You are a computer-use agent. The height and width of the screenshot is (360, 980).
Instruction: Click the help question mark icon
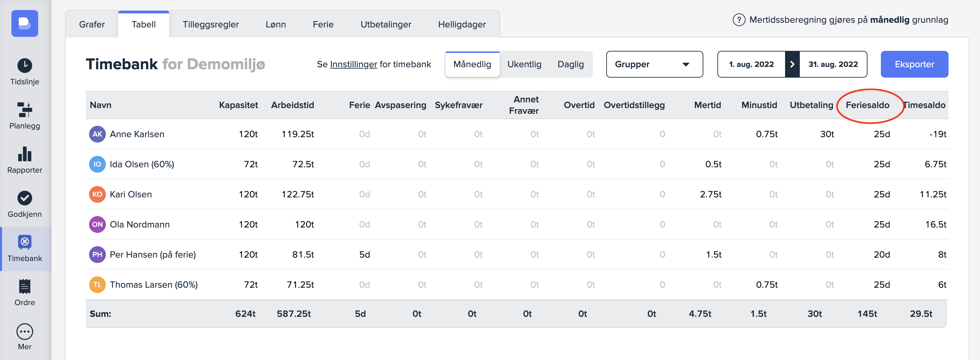point(739,20)
